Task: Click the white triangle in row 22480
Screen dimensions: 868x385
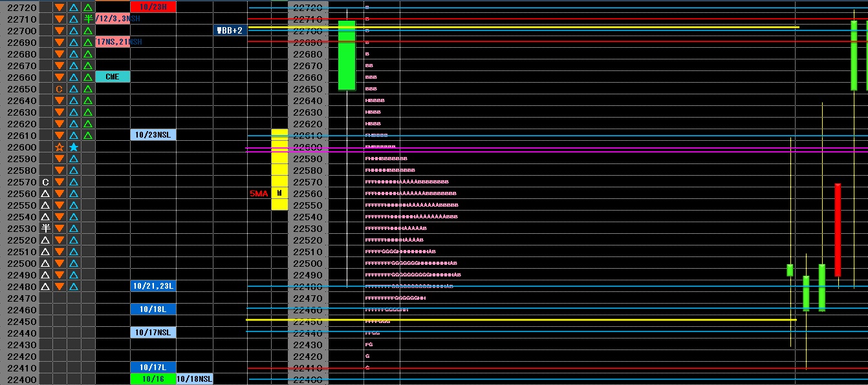Action: click(45, 286)
